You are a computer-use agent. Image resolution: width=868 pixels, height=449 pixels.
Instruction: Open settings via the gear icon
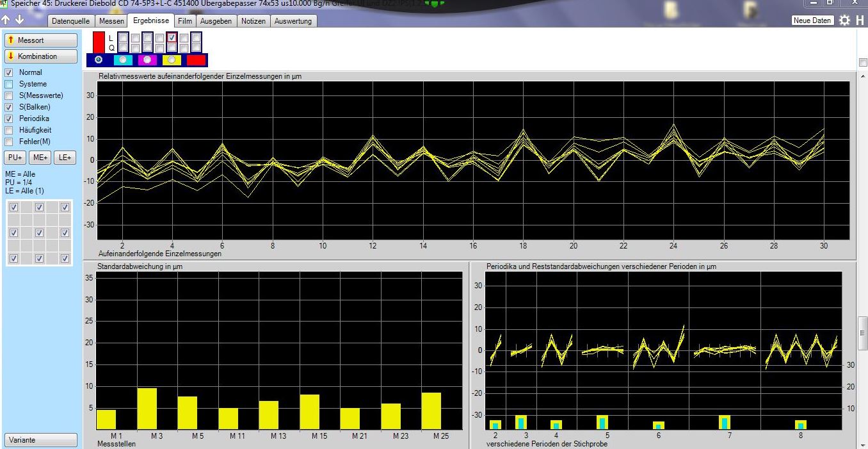pos(844,20)
